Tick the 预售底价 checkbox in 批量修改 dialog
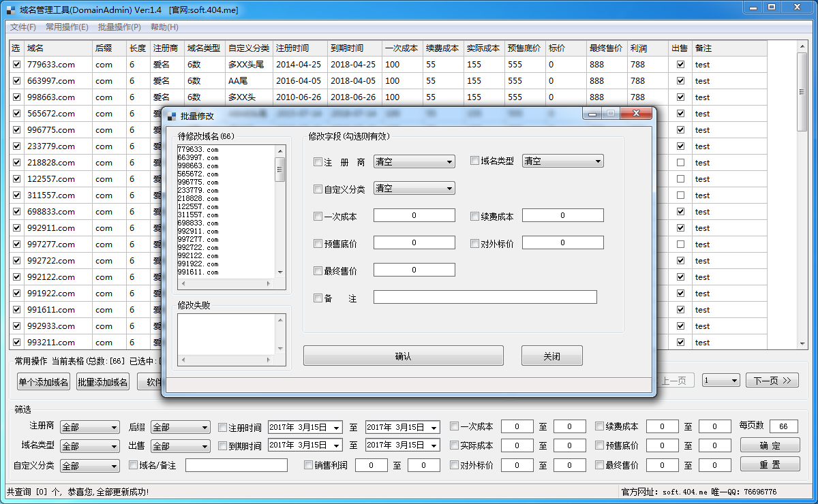The width and height of the screenshot is (818, 504). click(318, 243)
